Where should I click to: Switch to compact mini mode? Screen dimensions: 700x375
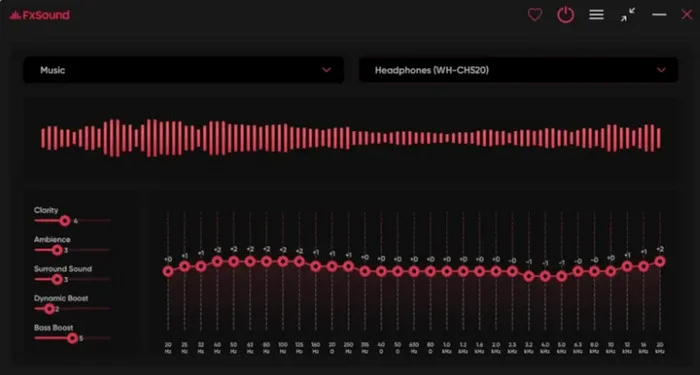tap(628, 15)
